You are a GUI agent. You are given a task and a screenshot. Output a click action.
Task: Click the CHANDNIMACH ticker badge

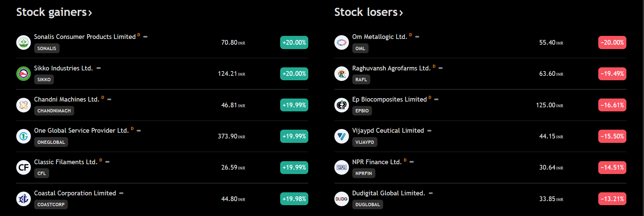[x=54, y=111]
